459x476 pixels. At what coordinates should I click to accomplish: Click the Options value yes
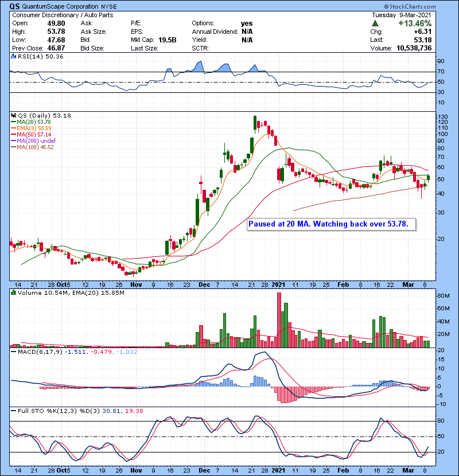[247, 24]
